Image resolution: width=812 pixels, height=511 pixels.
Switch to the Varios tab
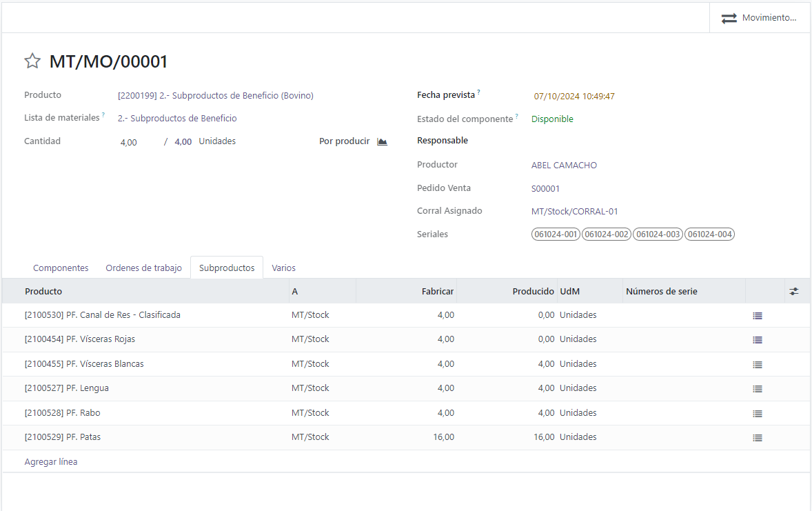283,268
